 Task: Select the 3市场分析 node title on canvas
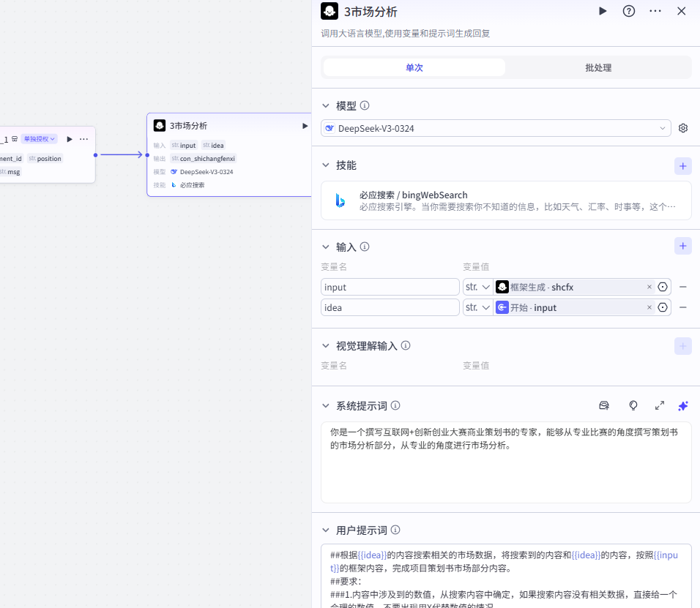[x=188, y=126]
